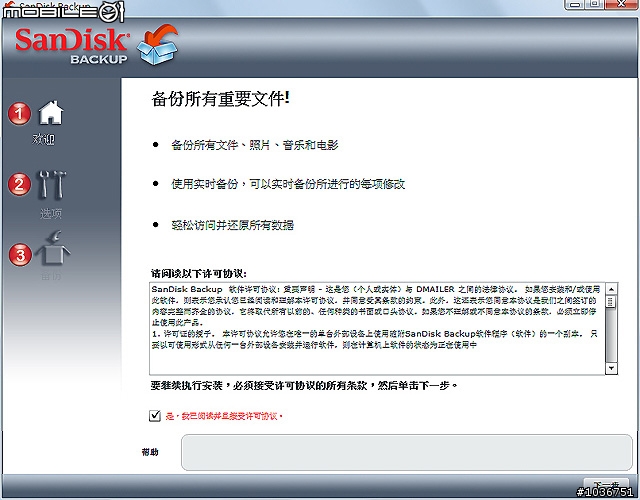Click the license scrollbar up arrow
Screen dimensions: 640x500
click(611, 289)
